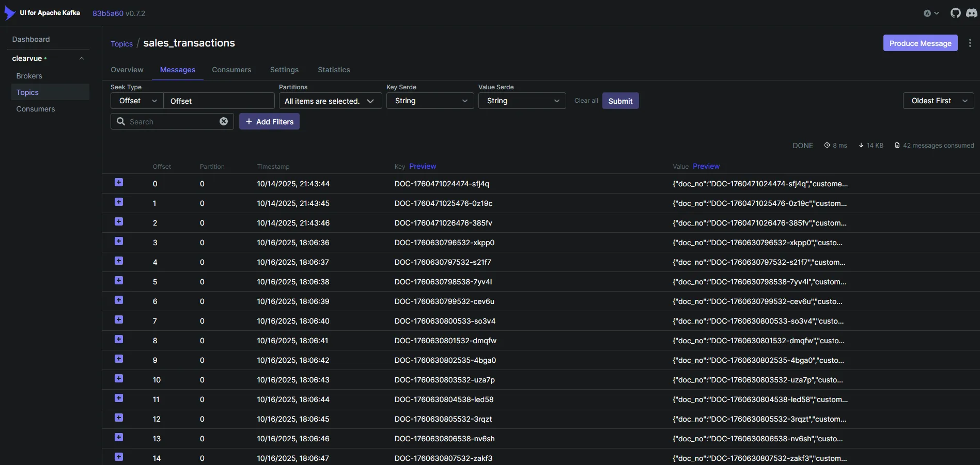Screen dimensions: 980x465
Task: Switch to the Overview tab
Action: click(127, 70)
